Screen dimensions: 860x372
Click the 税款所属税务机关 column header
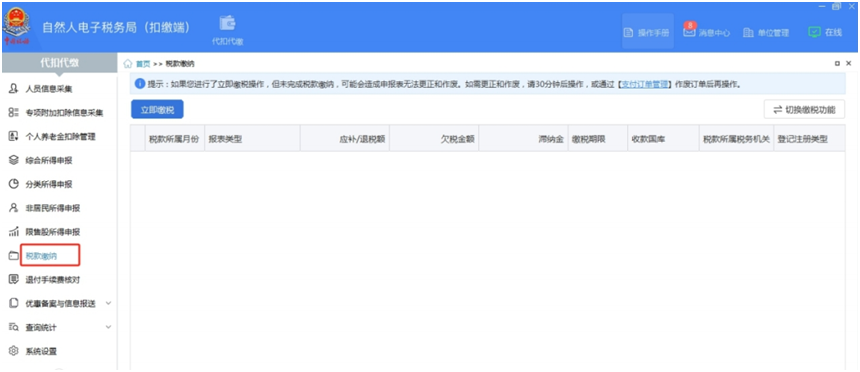(x=737, y=139)
